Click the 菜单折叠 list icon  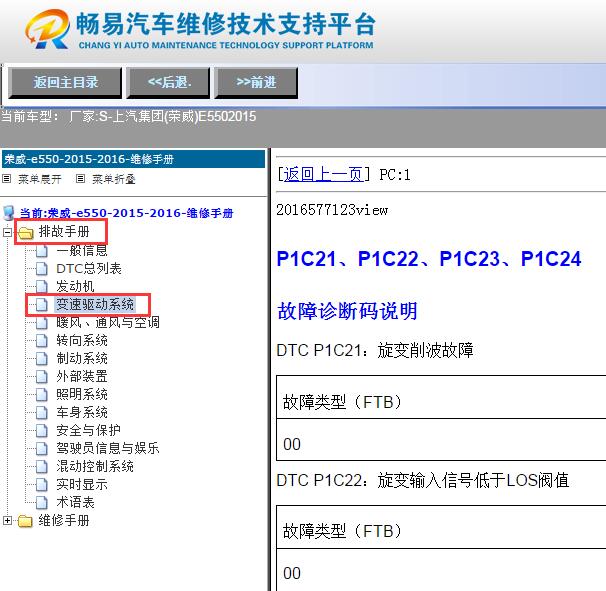point(80,179)
